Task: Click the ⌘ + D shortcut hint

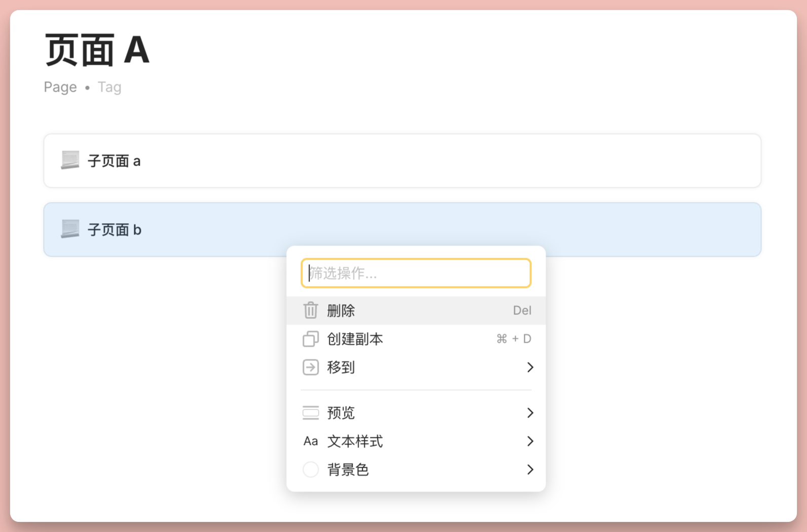Action: tap(514, 339)
